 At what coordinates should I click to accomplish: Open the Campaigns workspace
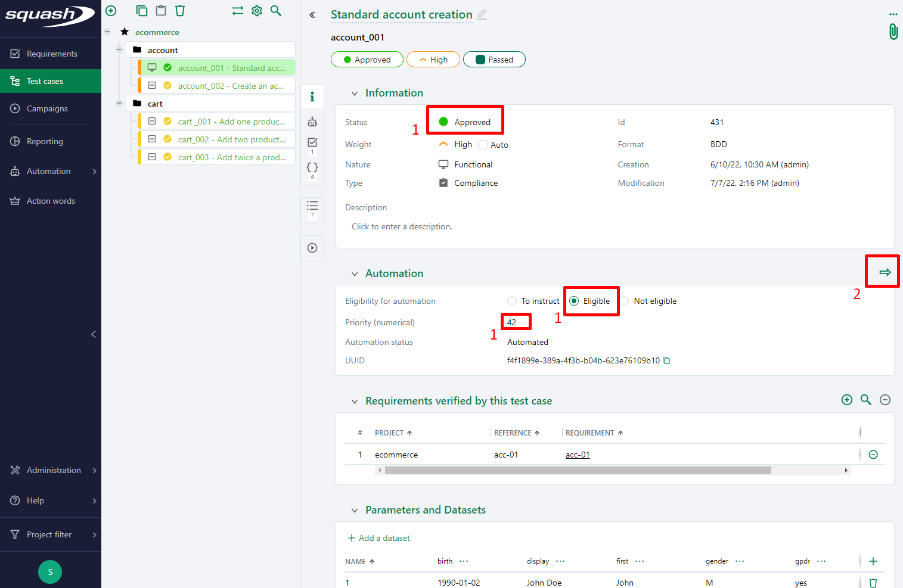pyautogui.click(x=47, y=108)
